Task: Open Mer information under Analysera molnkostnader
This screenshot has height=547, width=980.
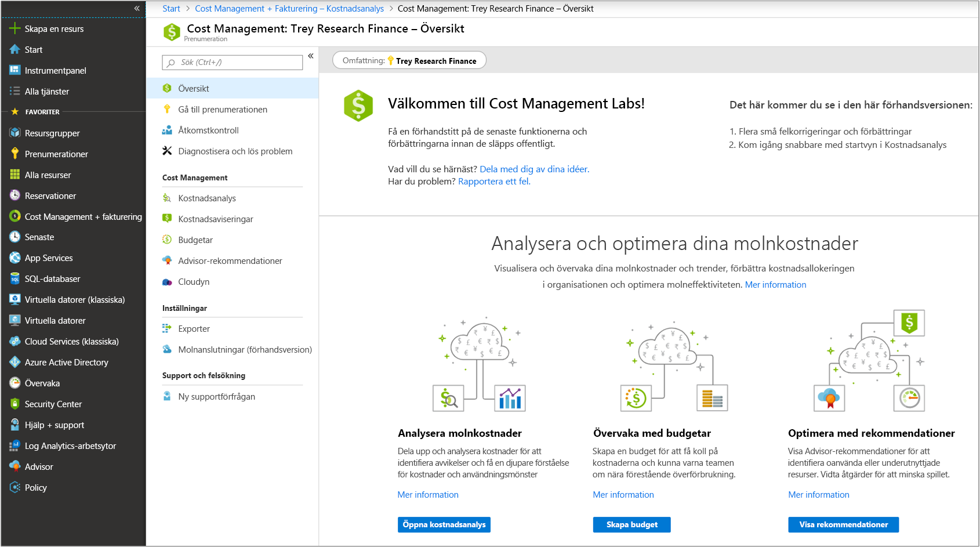Action: point(428,494)
